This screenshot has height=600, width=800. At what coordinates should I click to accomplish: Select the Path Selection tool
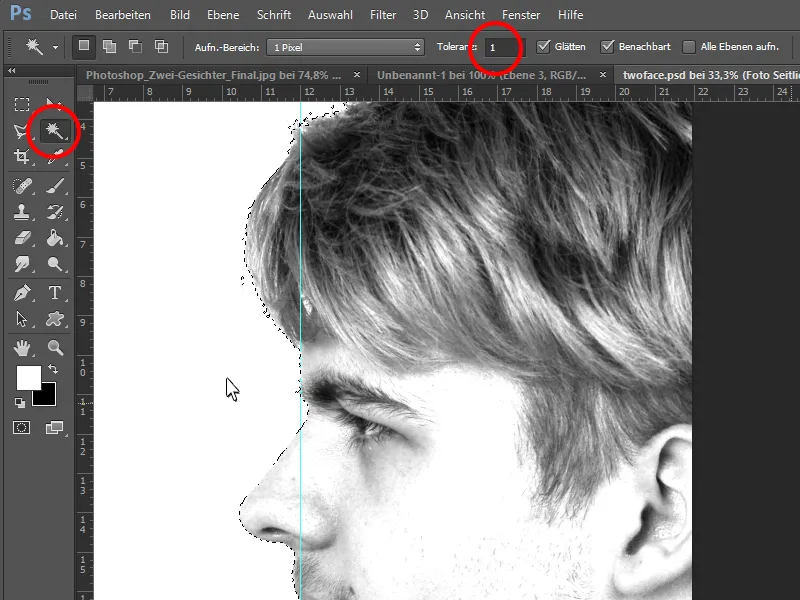tap(21, 319)
